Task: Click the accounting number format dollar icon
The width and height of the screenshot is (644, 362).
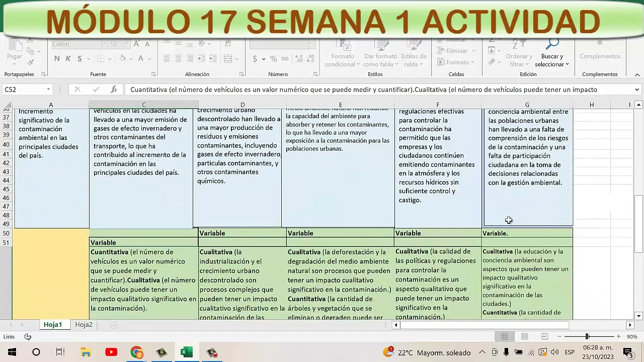Action: (x=255, y=59)
